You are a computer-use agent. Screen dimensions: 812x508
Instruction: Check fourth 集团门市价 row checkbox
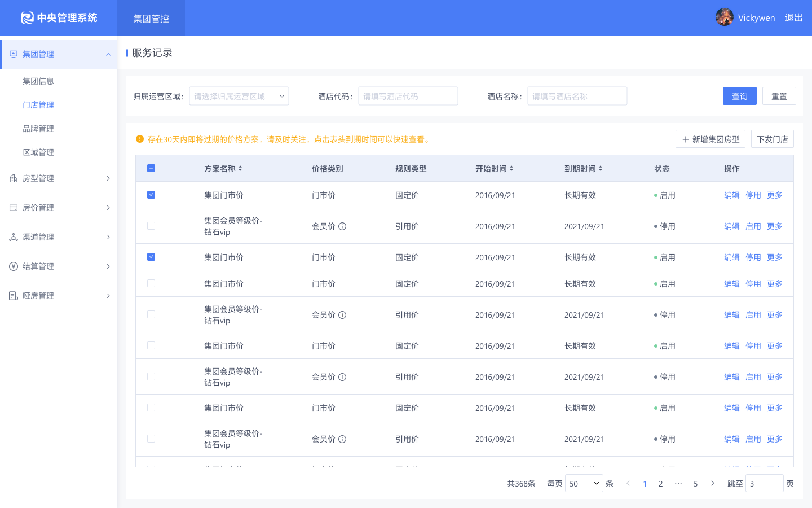click(x=151, y=345)
